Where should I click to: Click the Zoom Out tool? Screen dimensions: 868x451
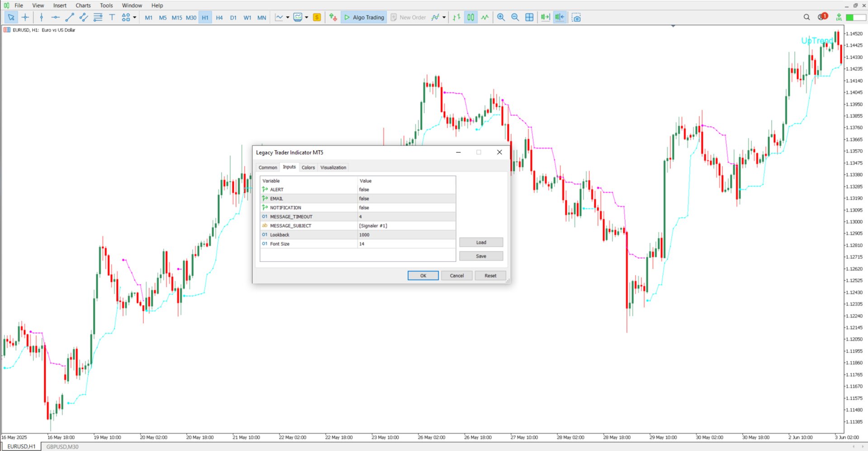pyautogui.click(x=515, y=17)
